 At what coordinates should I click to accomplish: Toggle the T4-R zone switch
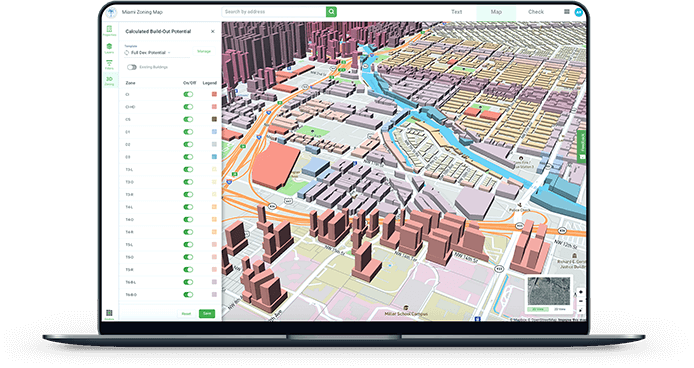tap(189, 232)
